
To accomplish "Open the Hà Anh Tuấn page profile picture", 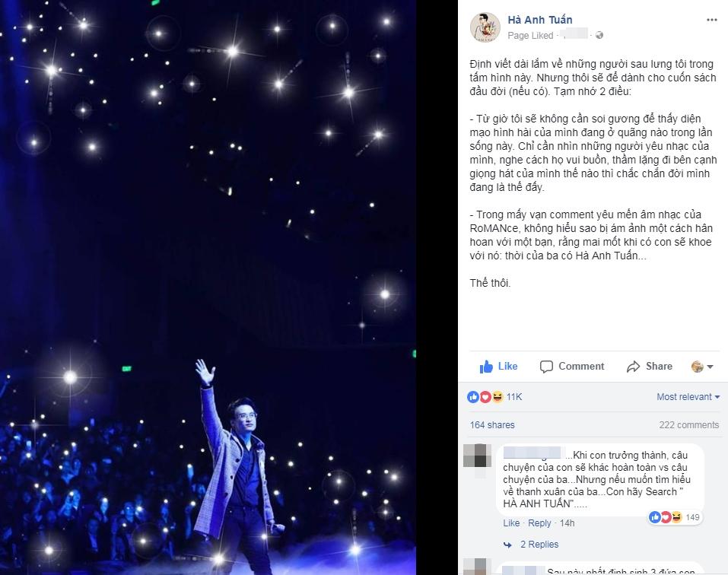I will (485, 27).
